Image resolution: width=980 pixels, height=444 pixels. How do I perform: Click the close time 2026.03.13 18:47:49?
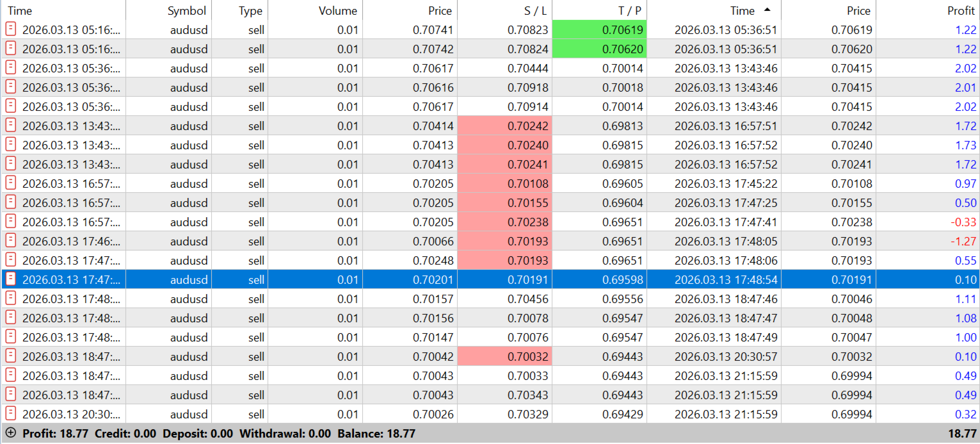pyautogui.click(x=726, y=337)
